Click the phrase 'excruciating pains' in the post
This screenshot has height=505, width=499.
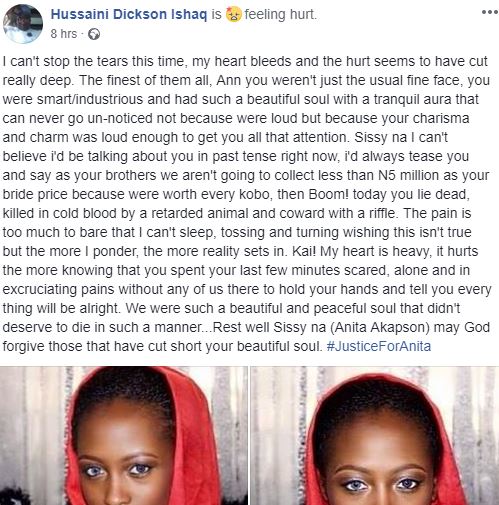(x=59, y=290)
